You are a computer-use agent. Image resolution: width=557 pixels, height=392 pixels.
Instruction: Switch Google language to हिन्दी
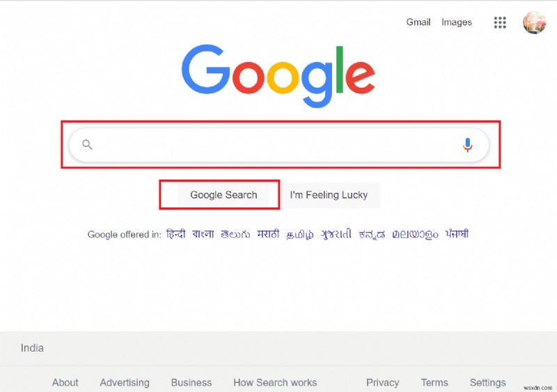pos(176,234)
